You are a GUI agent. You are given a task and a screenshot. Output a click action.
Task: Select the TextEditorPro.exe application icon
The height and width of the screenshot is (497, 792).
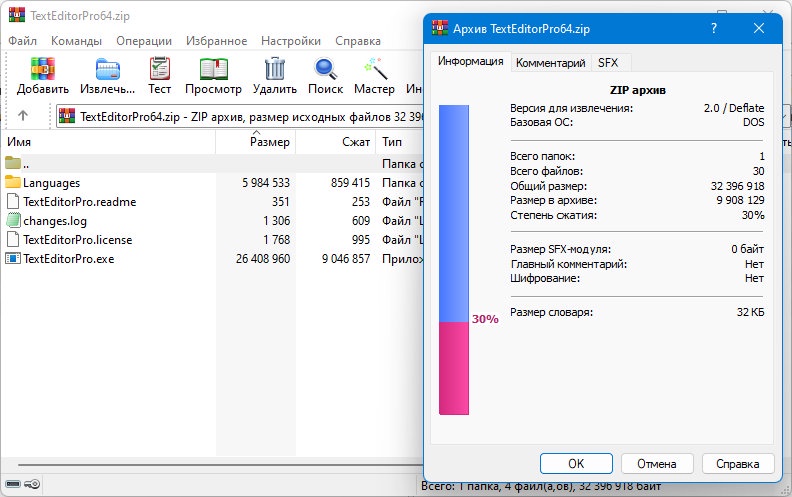(13, 258)
